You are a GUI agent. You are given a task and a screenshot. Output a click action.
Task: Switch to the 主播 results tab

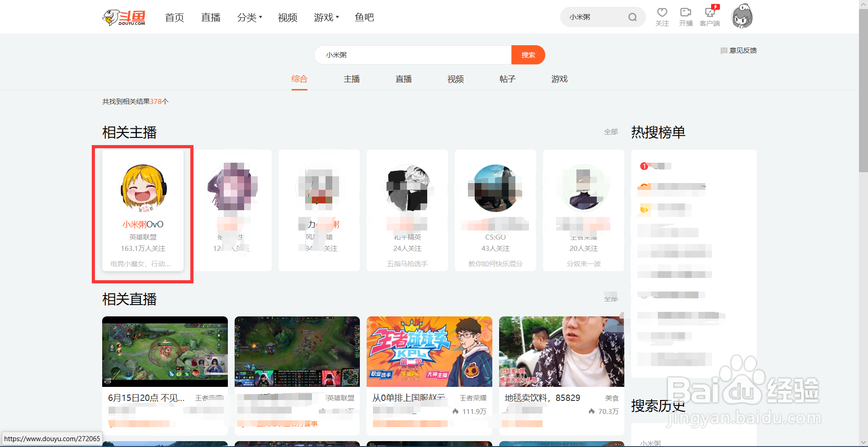click(351, 79)
